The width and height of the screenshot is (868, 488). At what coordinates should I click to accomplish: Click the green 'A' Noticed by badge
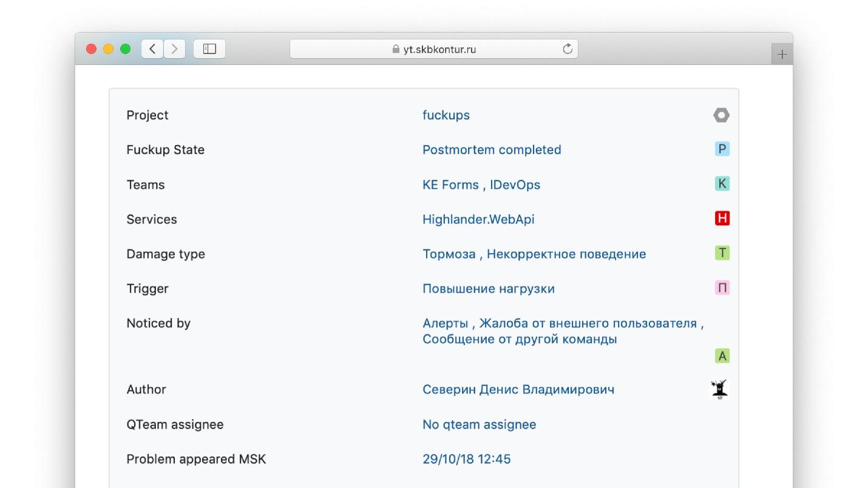point(722,356)
